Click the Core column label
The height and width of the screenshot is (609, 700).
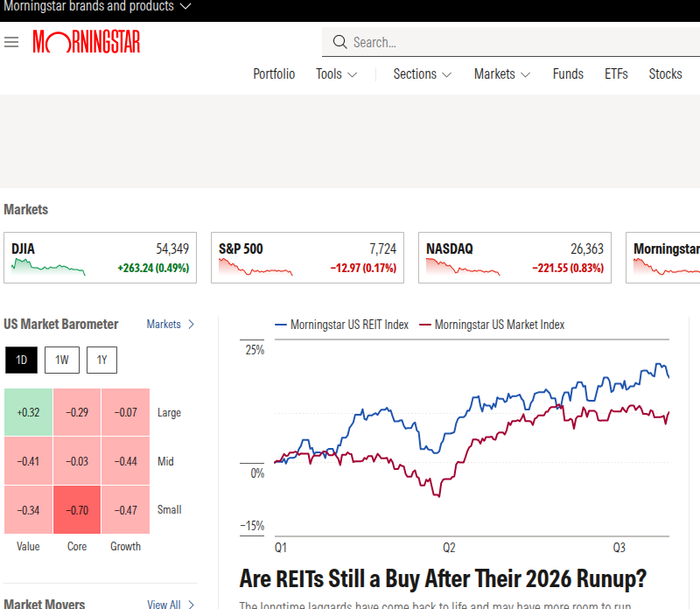pyautogui.click(x=77, y=547)
